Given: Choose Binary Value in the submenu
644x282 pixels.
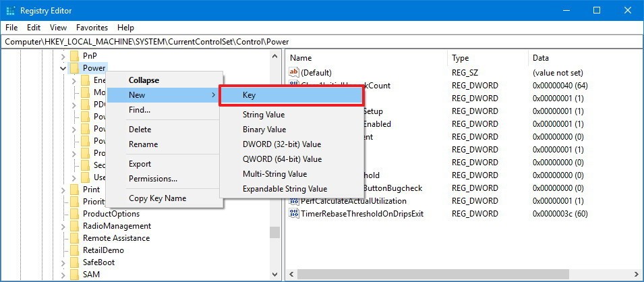Looking at the screenshot, I should (291, 130).
